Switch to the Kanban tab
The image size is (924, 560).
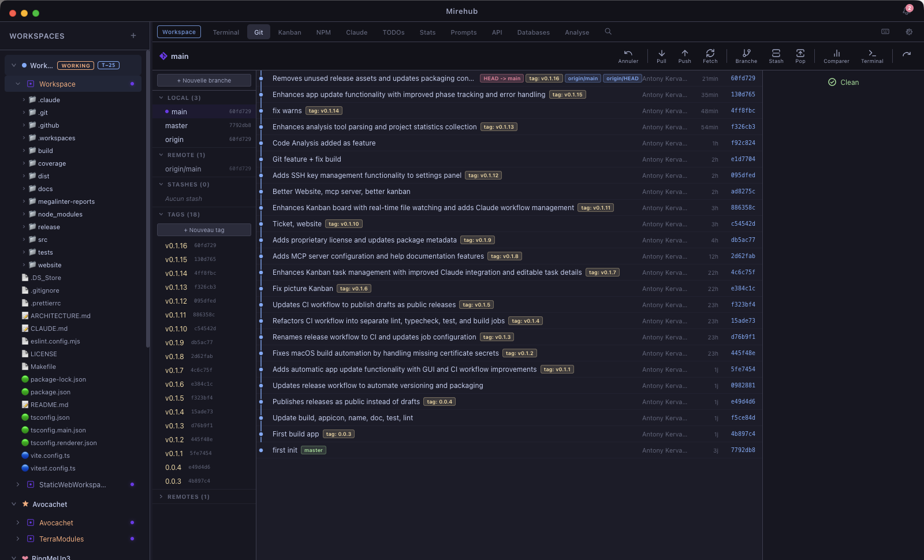pyautogui.click(x=289, y=32)
